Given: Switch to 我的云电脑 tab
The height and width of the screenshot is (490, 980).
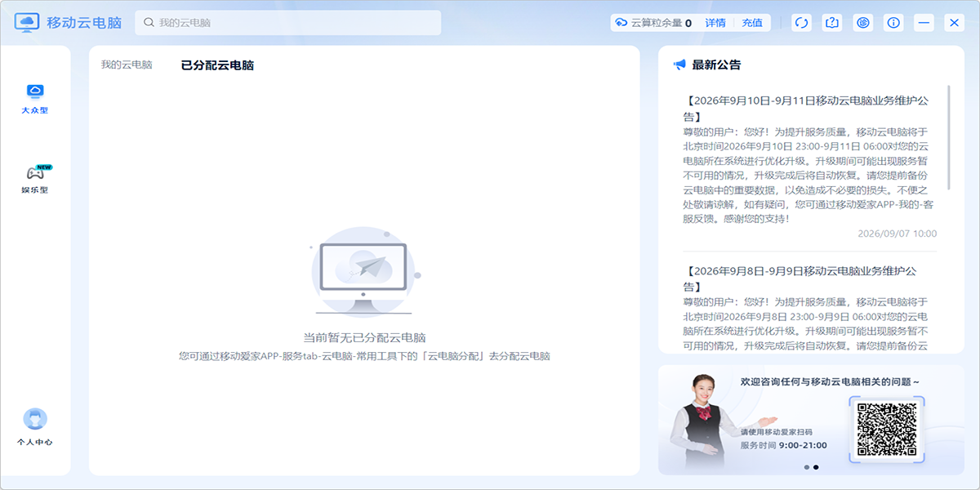Looking at the screenshot, I should [127, 65].
